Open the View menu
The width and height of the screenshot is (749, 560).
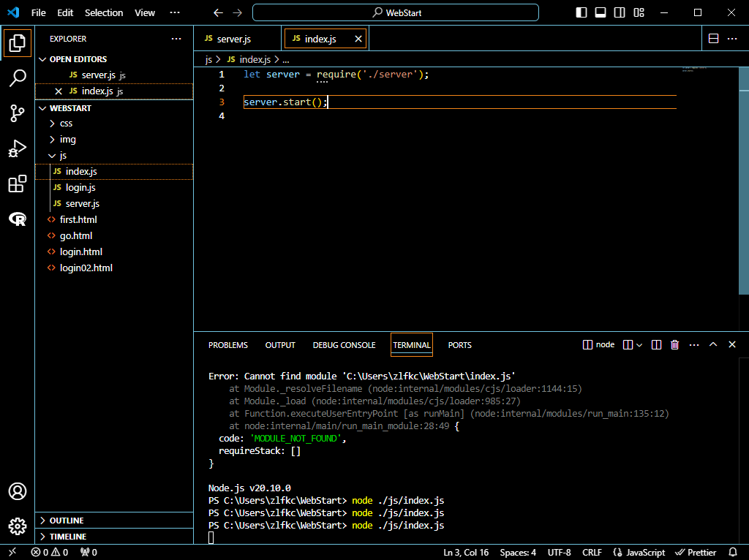[x=145, y=13]
